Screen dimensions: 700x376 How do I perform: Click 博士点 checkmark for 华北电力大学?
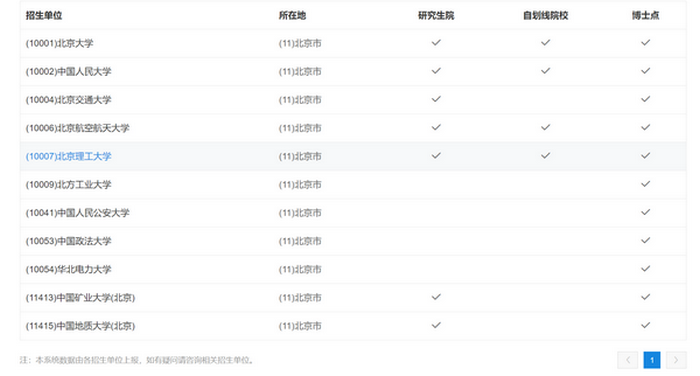646,268
